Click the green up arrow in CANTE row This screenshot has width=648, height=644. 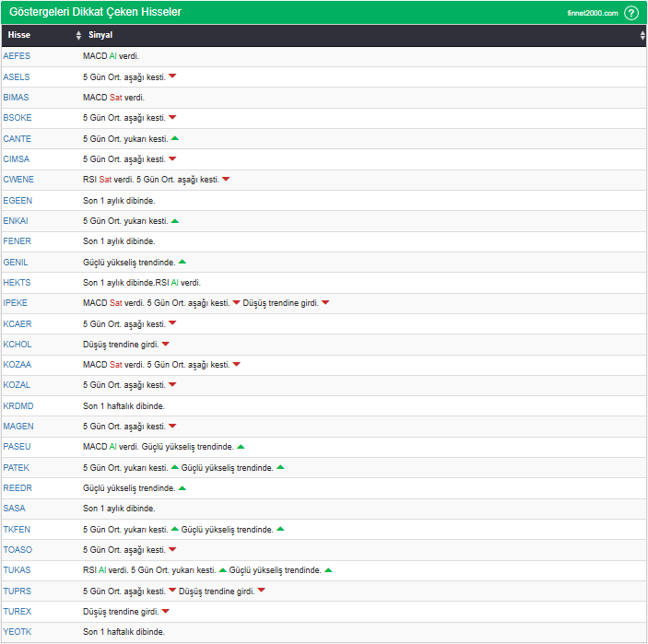(x=175, y=138)
